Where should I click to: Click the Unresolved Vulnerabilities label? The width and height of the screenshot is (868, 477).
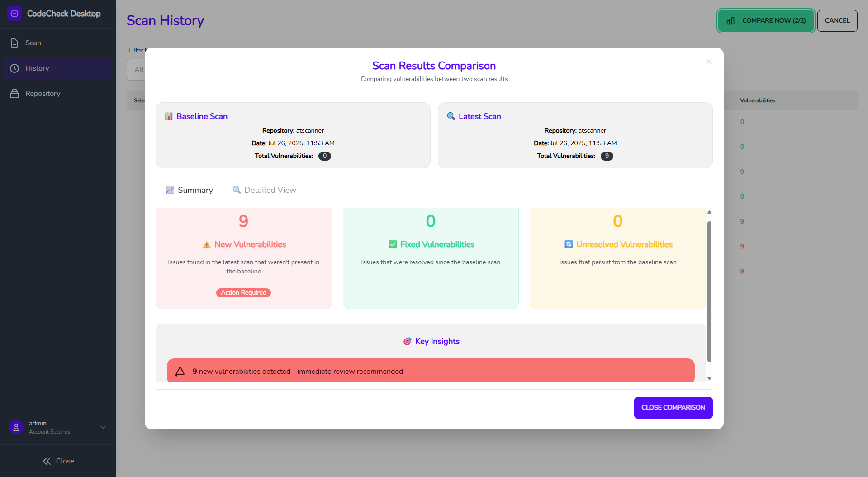click(624, 244)
